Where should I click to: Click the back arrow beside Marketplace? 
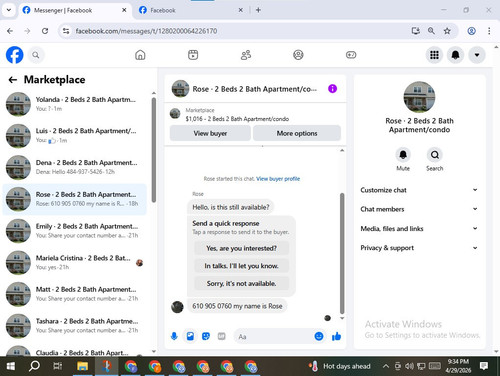coord(13,80)
